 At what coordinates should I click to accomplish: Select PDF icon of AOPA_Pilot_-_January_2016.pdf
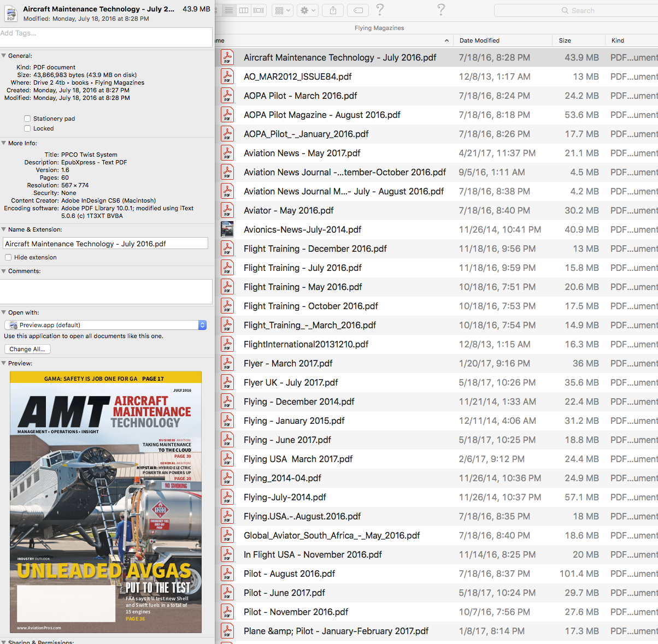click(227, 134)
